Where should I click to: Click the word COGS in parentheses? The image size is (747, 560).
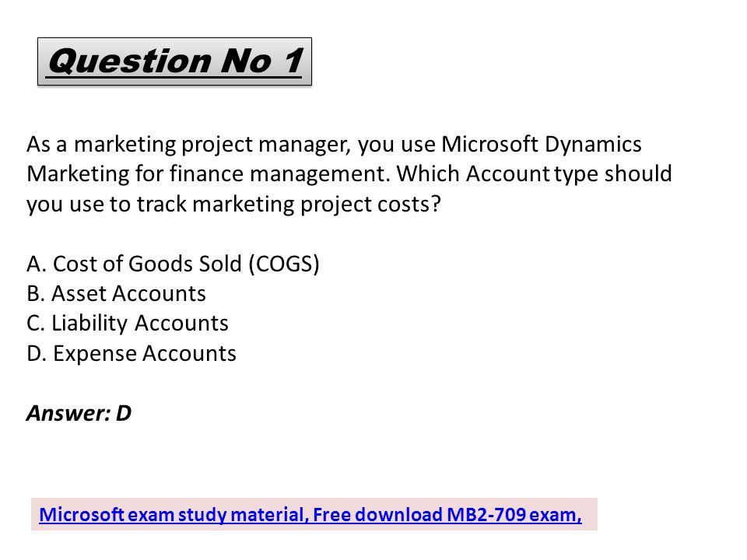[x=284, y=264]
